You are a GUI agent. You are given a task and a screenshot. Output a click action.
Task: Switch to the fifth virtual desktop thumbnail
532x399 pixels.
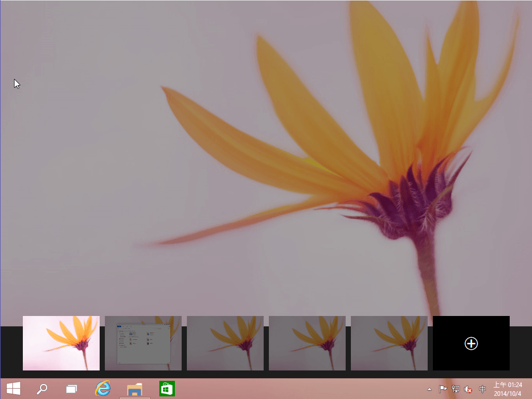pos(389,343)
